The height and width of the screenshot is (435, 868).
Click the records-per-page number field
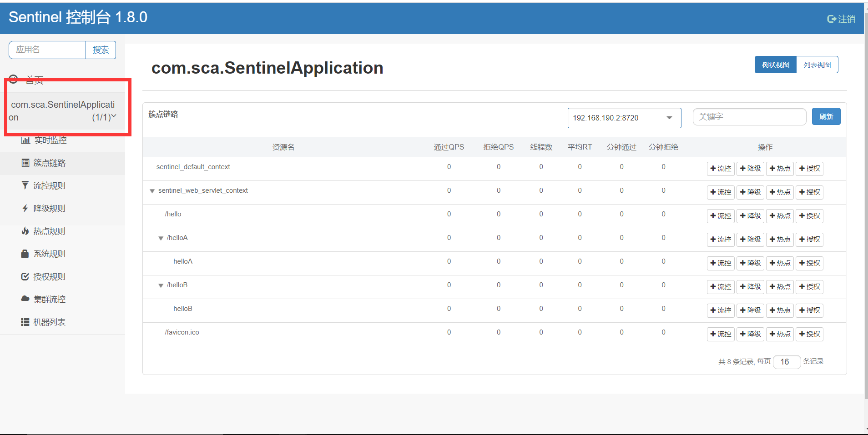(x=786, y=362)
